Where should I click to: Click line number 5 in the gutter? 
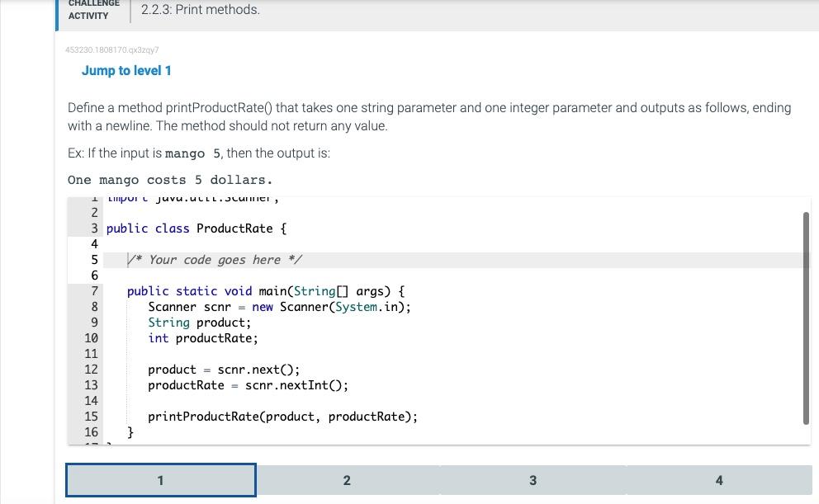tap(95, 260)
